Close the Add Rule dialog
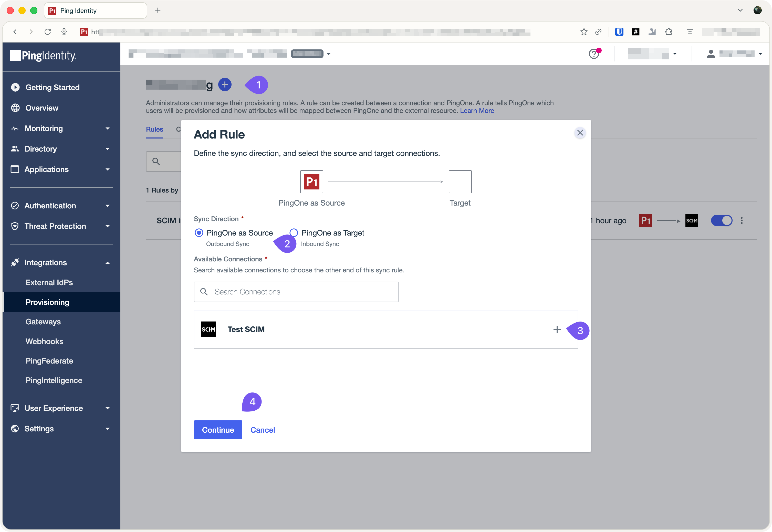This screenshot has height=532, width=772. pos(580,133)
